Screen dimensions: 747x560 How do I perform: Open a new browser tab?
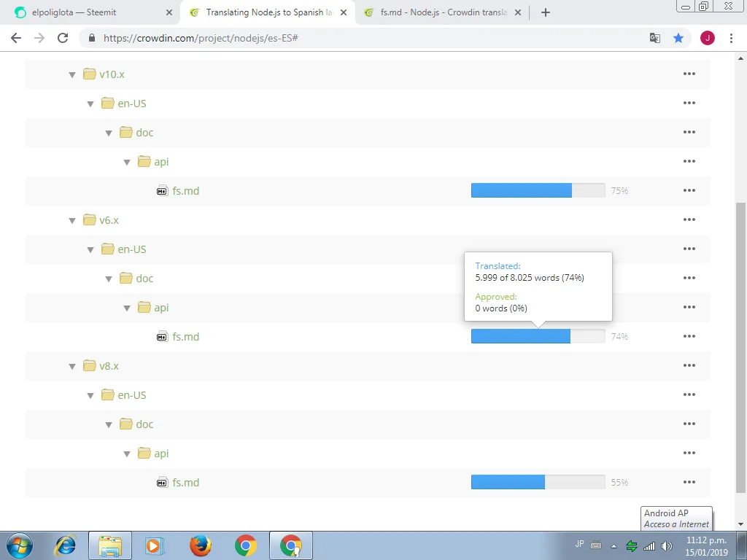(546, 12)
